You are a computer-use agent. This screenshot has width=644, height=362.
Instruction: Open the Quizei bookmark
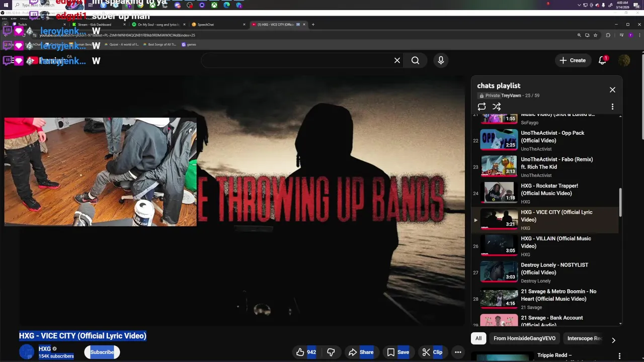click(x=121, y=44)
